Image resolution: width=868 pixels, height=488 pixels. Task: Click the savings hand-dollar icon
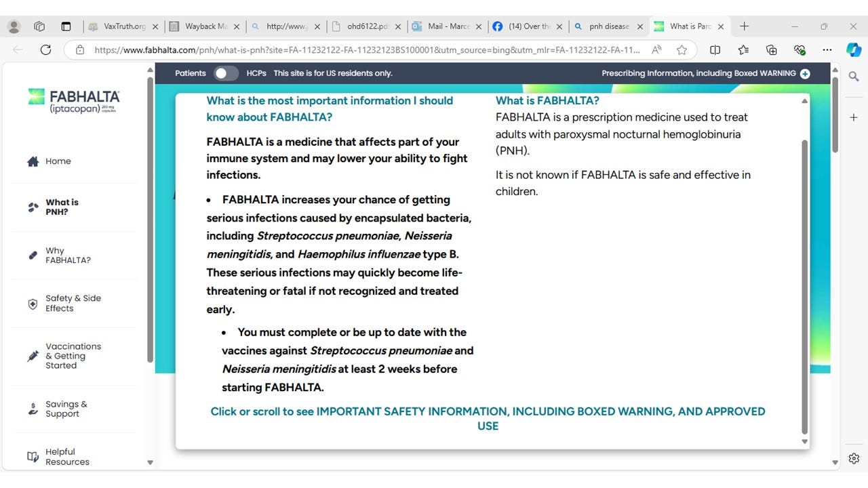[33, 409]
